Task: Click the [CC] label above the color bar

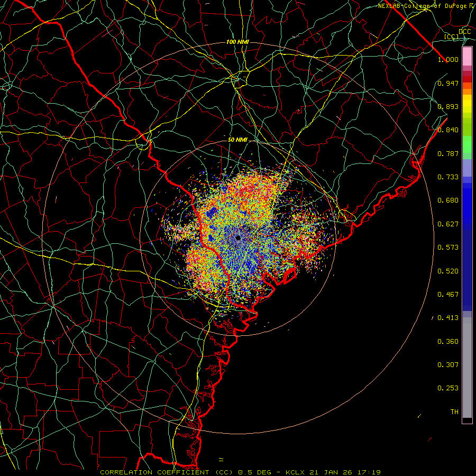Action: pos(452,37)
